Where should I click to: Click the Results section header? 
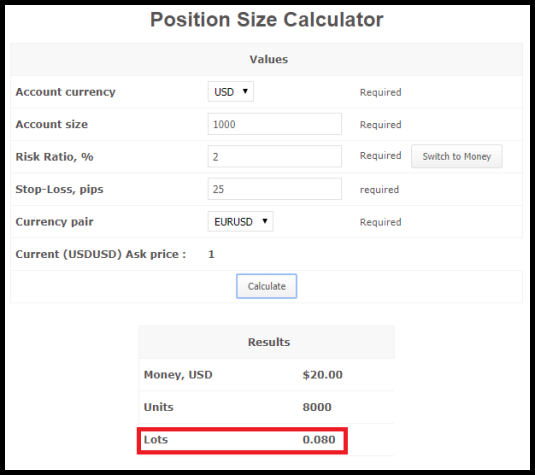coord(269,342)
